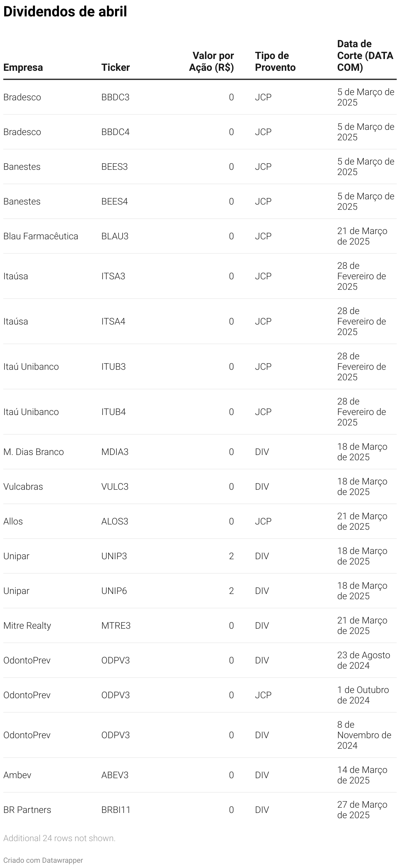Select the 23 de Agosto de 2024 date
Image resolution: width=400 pixels, height=868 pixels.
pos(363,660)
